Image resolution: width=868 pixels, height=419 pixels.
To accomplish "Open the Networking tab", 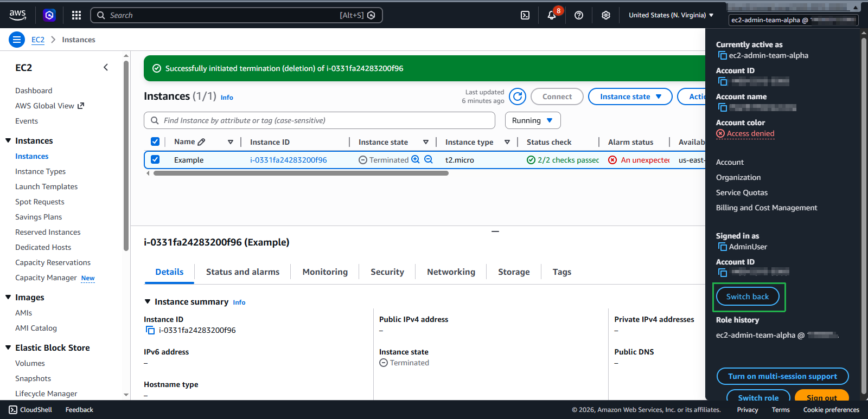I will click(x=451, y=272).
